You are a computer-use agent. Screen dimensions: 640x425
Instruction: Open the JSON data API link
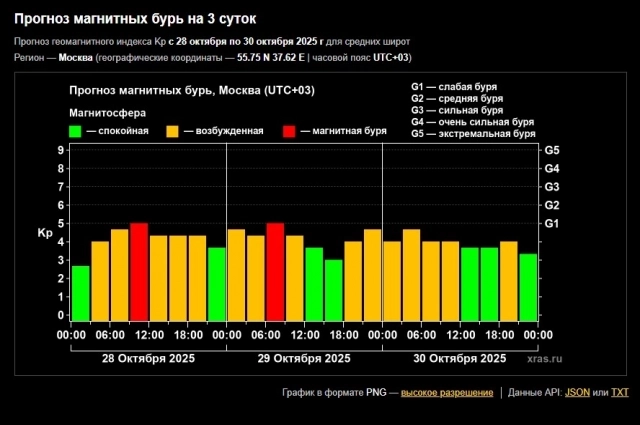[577, 393]
